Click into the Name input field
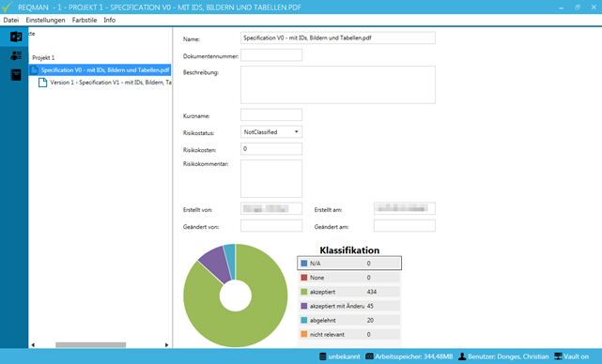This screenshot has height=364, width=602. tap(338, 38)
